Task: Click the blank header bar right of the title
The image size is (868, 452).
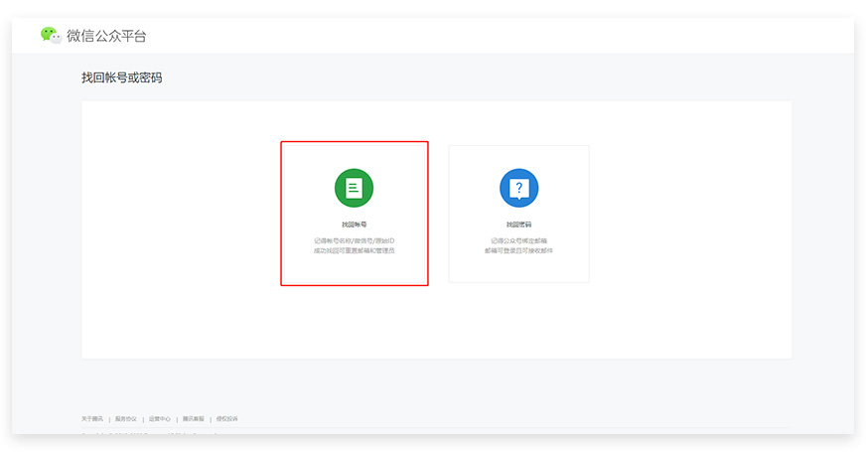Action: pyautogui.click(x=497, y=36)
